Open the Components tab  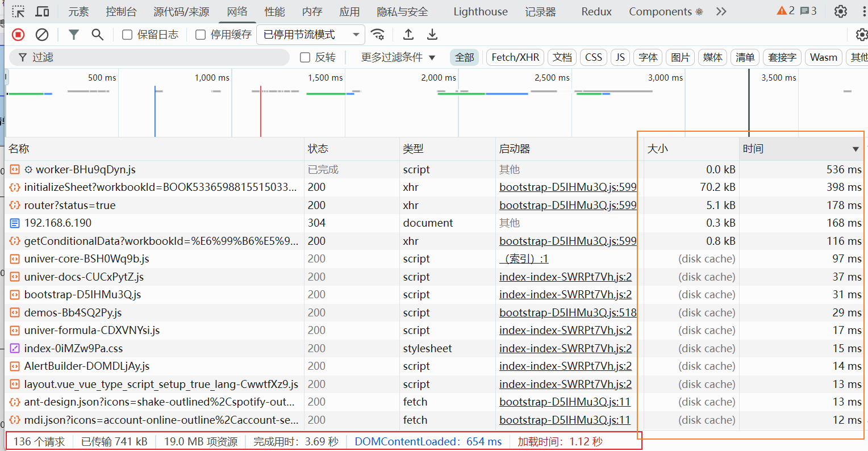click(665, 11)
